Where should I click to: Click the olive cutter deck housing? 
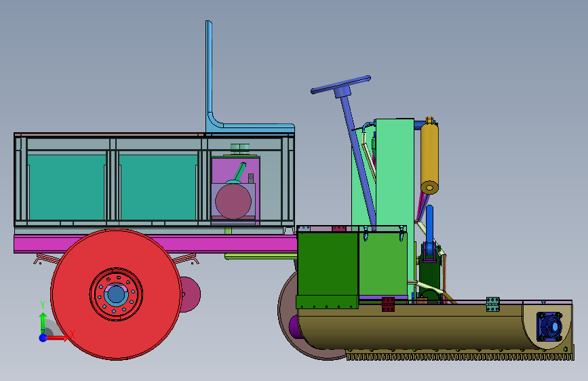coord(412,327)
